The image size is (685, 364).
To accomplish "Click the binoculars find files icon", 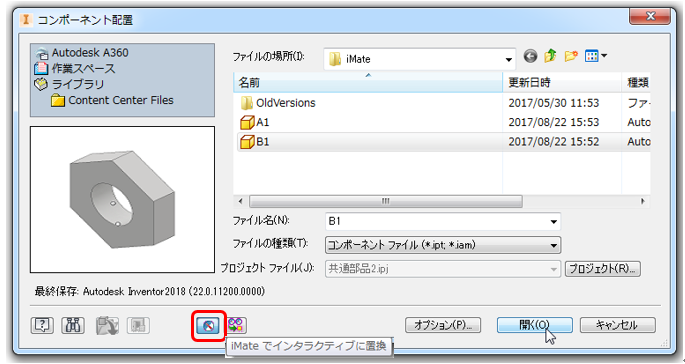I will click(73, 326).
